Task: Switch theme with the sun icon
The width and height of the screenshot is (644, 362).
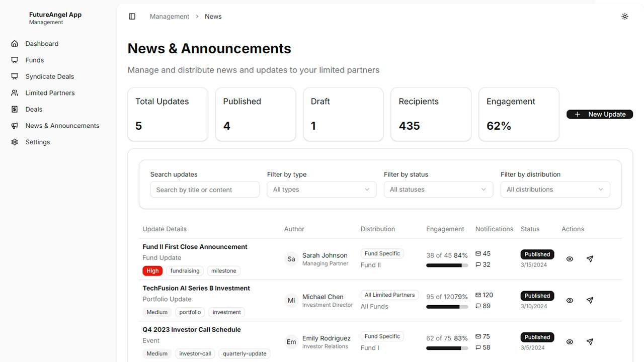Action: pos(624,17)
